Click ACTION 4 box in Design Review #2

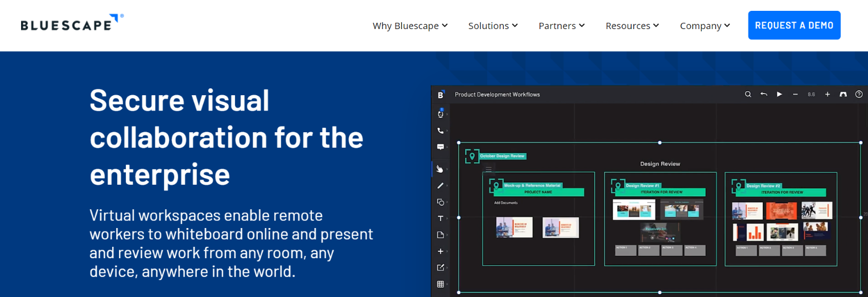[815, 250]
